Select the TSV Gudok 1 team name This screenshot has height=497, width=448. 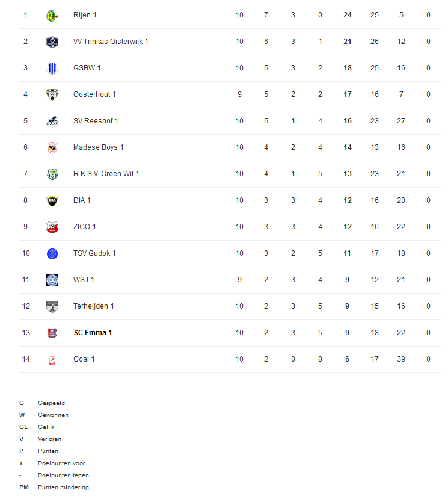[x=94, y=253]
